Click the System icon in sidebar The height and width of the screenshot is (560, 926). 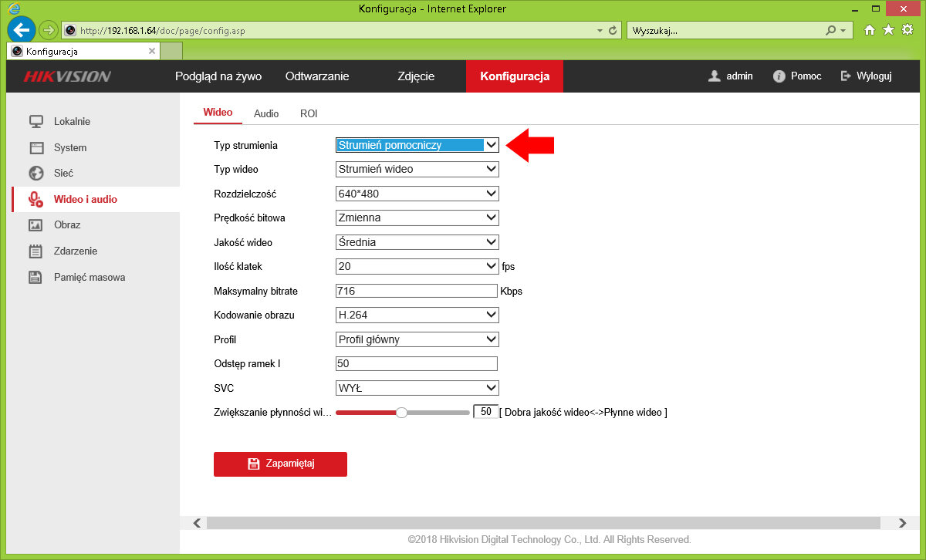35,147
